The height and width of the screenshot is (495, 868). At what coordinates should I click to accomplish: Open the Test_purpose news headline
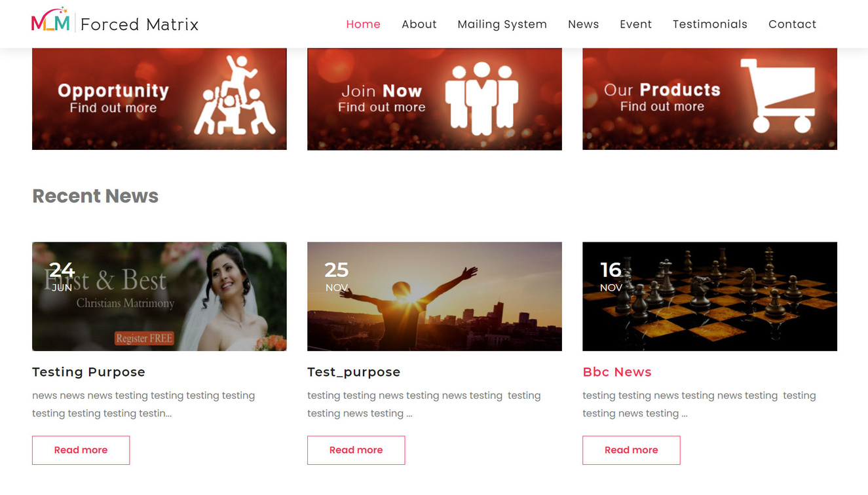click(x=354, y=372)
